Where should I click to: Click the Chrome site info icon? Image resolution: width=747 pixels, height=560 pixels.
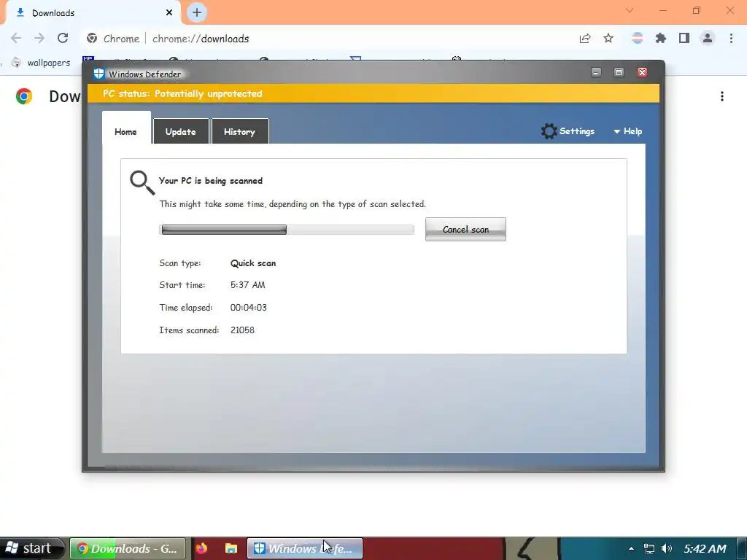coord(92,39)
